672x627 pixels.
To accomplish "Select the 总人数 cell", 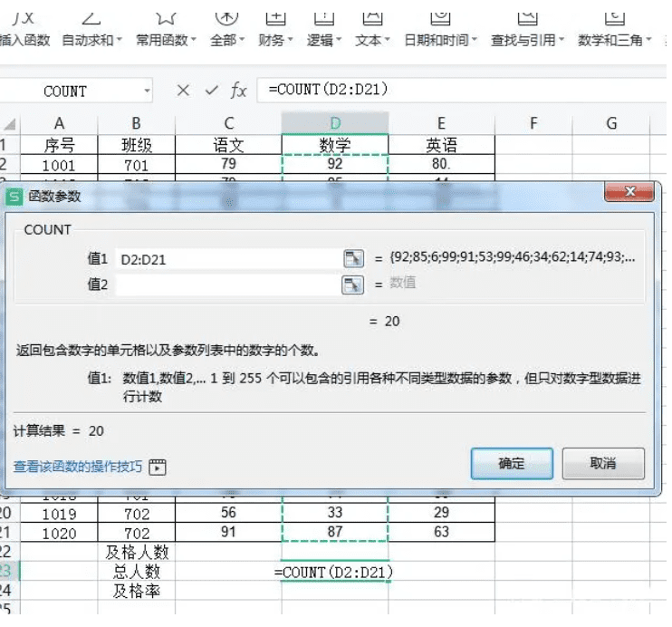I will pos(136,571).
